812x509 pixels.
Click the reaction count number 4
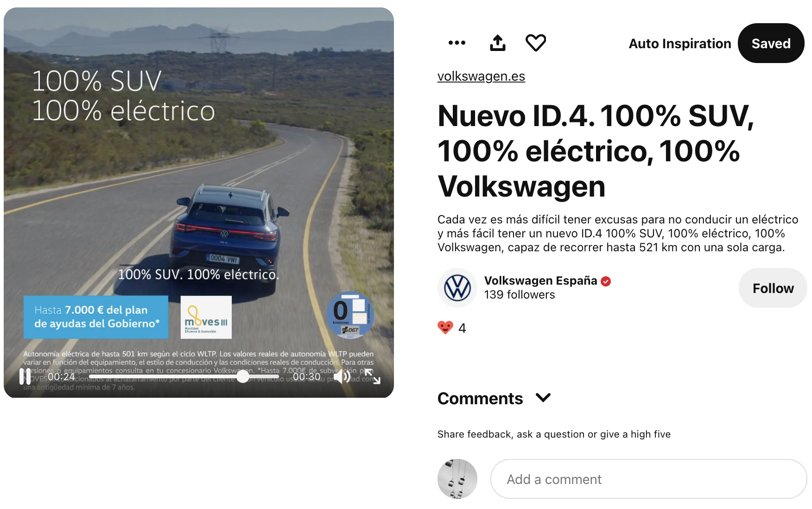462,328
